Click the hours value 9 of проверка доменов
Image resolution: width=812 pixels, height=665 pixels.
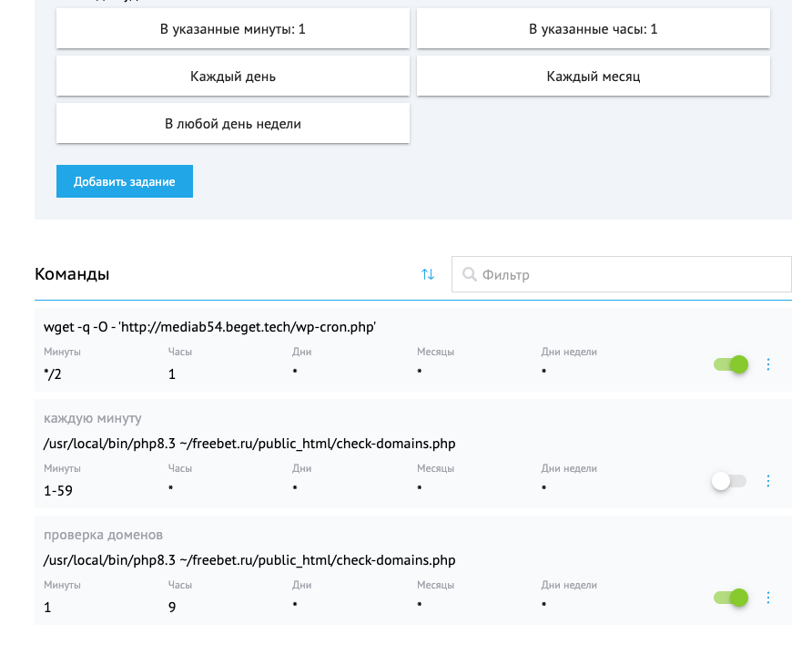click(x=172, y=607)
